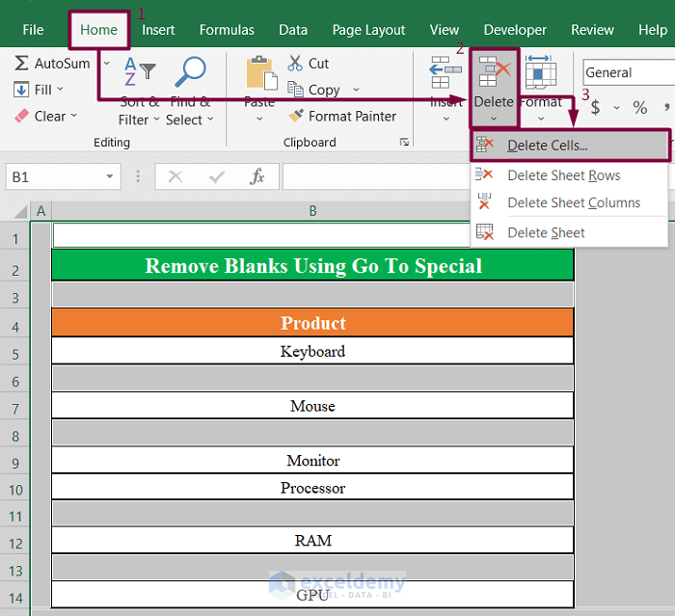The width and height of the screenshot is (675, 616).
Task: Select the Monitor cell
Action: coord(312,460)
